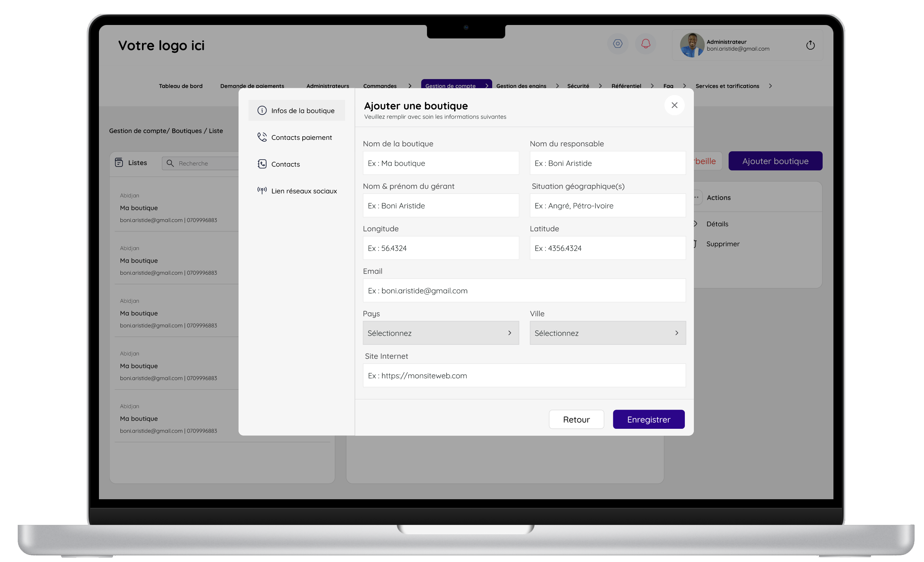924x562 pixels.
Task: Open the Ville Sélectionnez dropdown
Action: tap(607, 333)
